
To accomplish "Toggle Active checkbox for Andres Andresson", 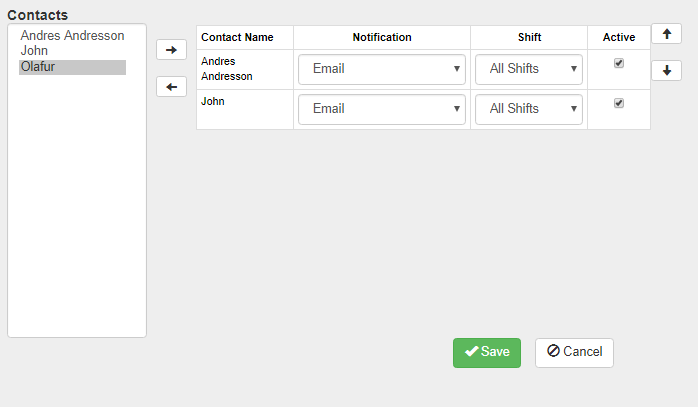I will pyautogui.click(x=619, y=63).
